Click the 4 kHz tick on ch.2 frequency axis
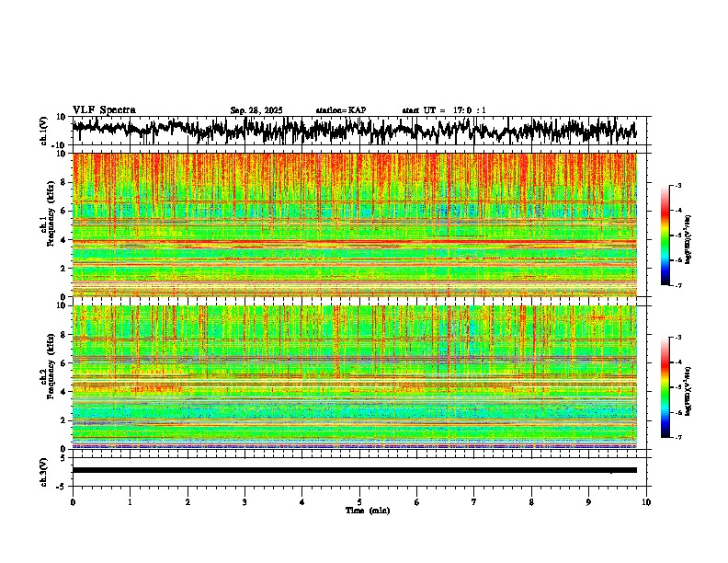This screenshot has height=563, width=728. click(64, 392)
